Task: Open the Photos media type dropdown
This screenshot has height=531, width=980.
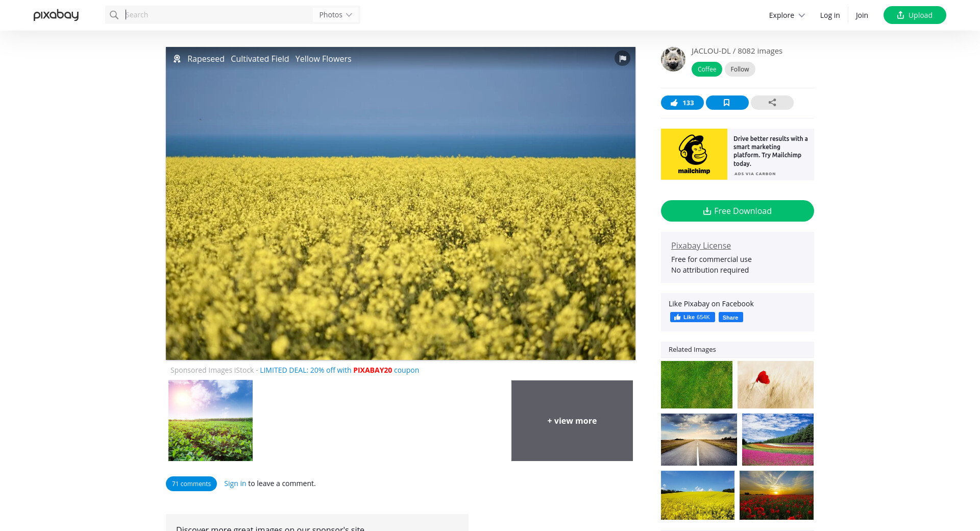Action: pyautogui.click(x=335, y=15)
